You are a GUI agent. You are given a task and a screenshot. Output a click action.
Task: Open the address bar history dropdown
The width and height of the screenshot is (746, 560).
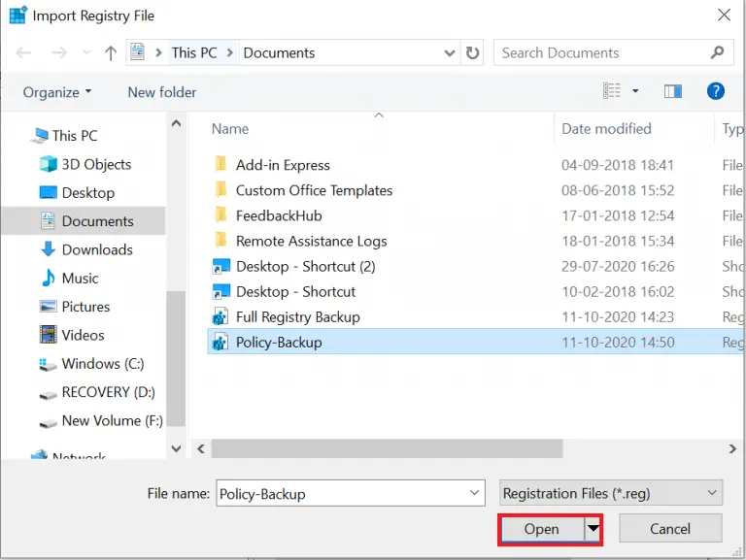tap(449, 52)
